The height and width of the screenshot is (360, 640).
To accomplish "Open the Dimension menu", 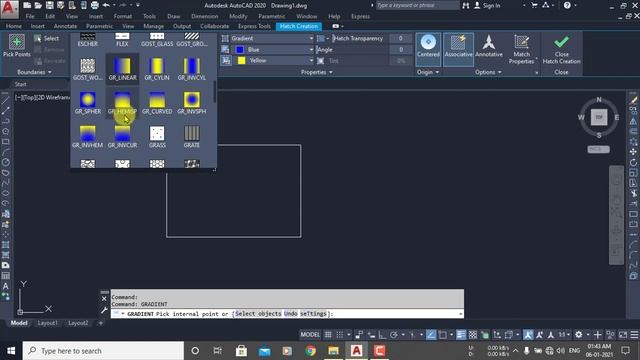I will (x=204, y=16).
